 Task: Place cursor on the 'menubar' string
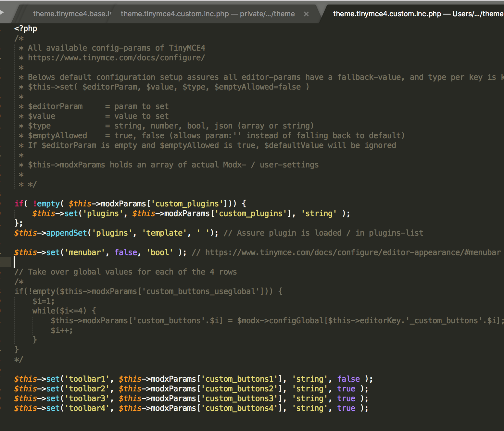click(85, 252)
